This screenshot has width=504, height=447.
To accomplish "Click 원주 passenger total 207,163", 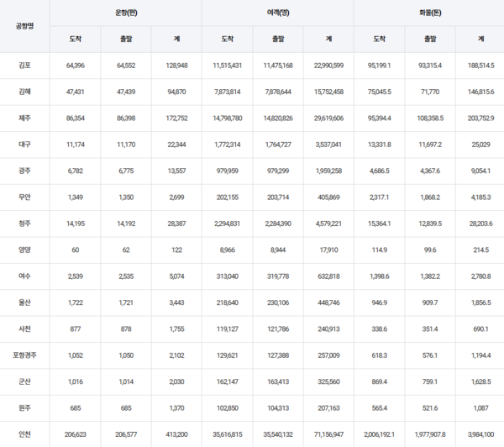I will click(x=328, y=408).
